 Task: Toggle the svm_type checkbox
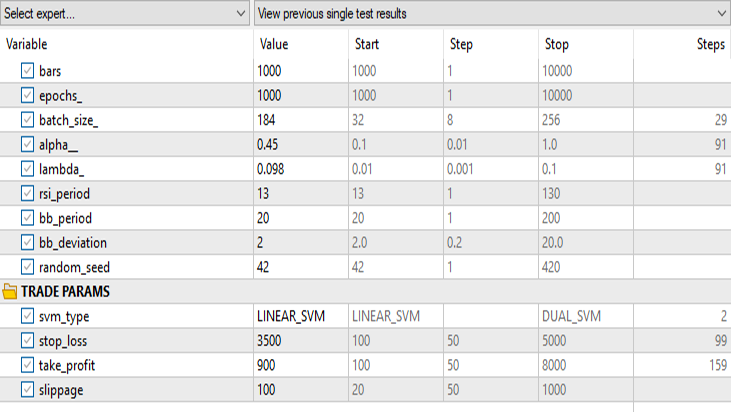[28, 316]
